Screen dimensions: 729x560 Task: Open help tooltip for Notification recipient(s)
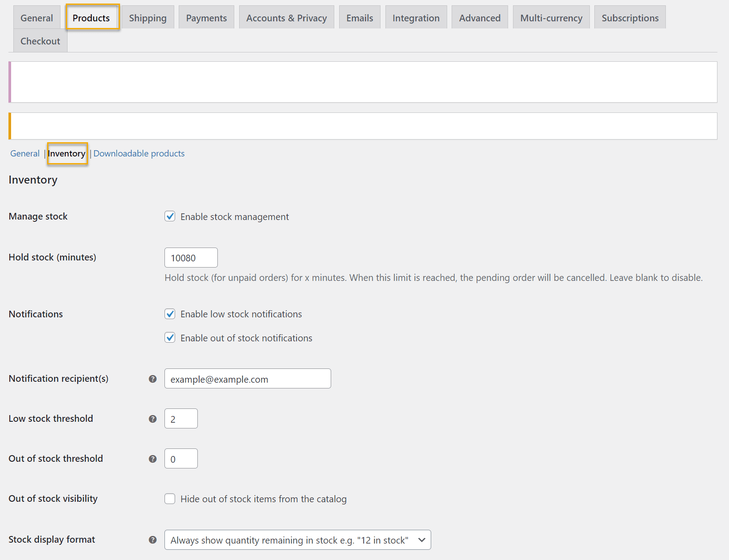152,379
